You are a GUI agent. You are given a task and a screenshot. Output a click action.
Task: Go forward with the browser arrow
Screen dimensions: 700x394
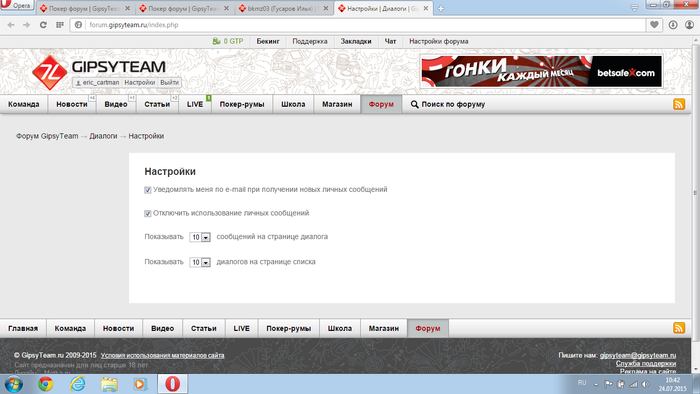(26, 25)
